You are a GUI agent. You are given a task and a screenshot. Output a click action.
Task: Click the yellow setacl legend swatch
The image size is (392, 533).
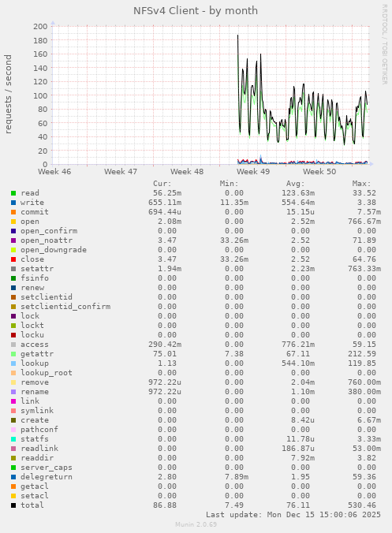coord(13,496)
